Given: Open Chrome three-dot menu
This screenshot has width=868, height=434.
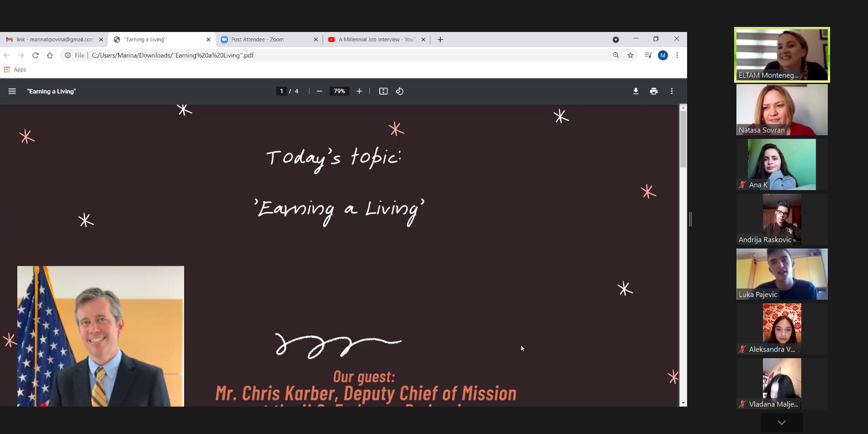Looking at the screenshot, I should tap(677, 55).
